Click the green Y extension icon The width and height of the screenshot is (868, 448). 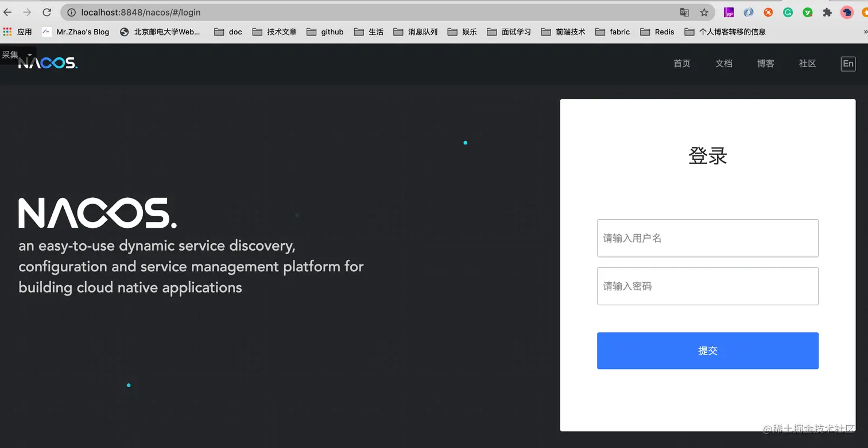pyautogui.click(x=808, y=12)
